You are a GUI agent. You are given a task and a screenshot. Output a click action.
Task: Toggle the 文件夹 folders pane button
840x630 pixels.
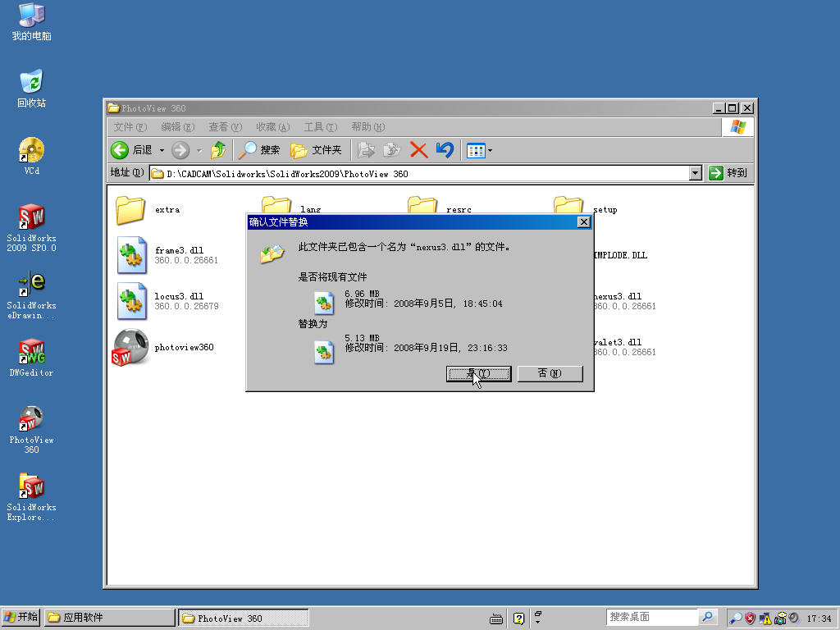pos(316,150)
